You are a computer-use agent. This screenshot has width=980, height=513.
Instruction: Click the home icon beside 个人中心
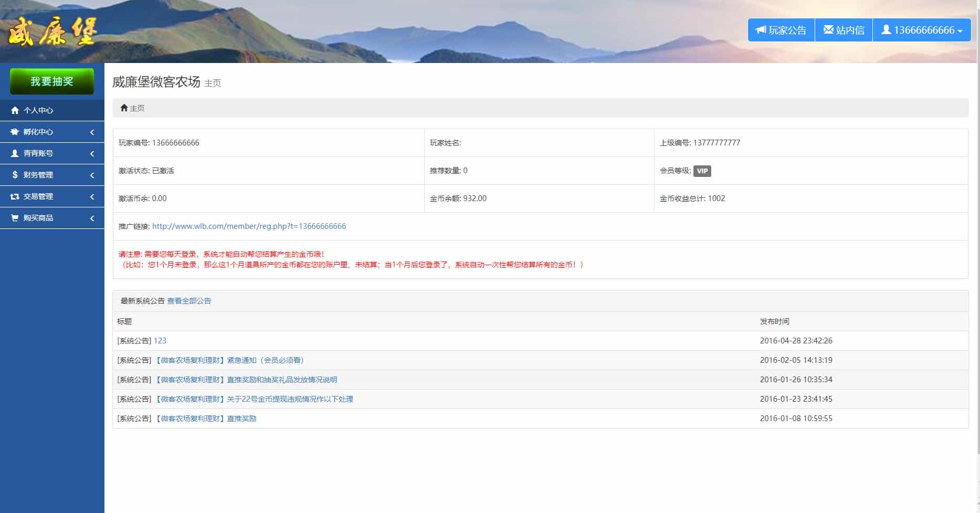[15, 110]
